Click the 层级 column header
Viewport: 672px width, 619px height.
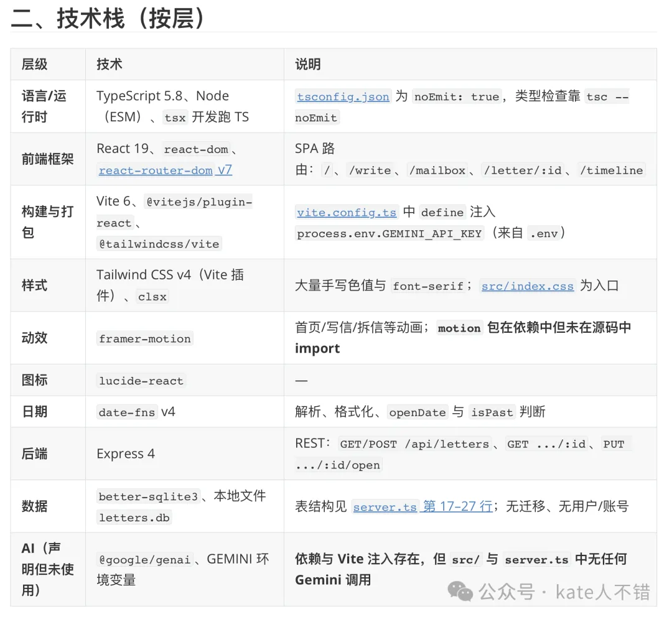coord(35,64)
